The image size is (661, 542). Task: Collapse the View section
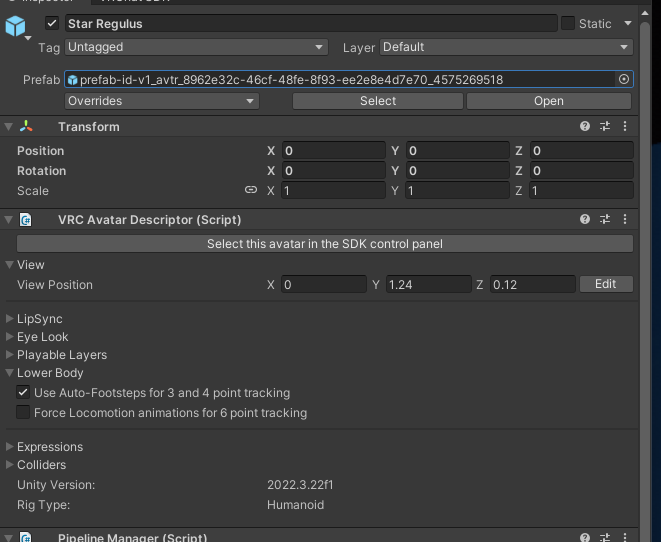point(9,265)
